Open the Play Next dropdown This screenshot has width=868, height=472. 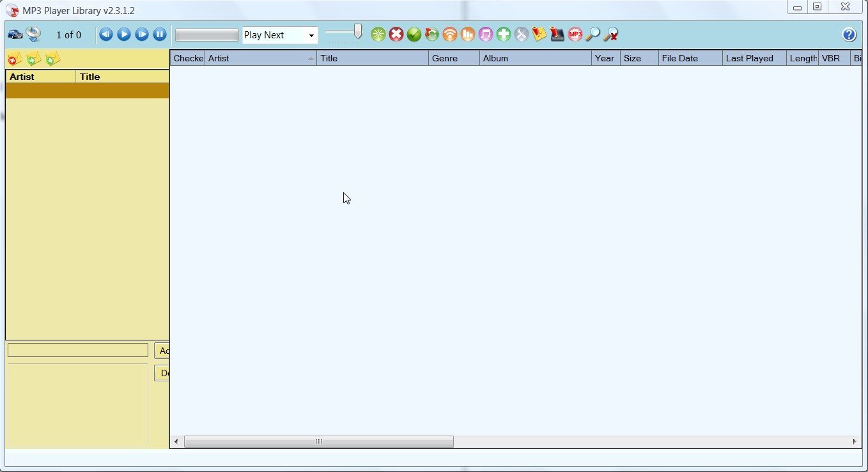pos(311,35)
